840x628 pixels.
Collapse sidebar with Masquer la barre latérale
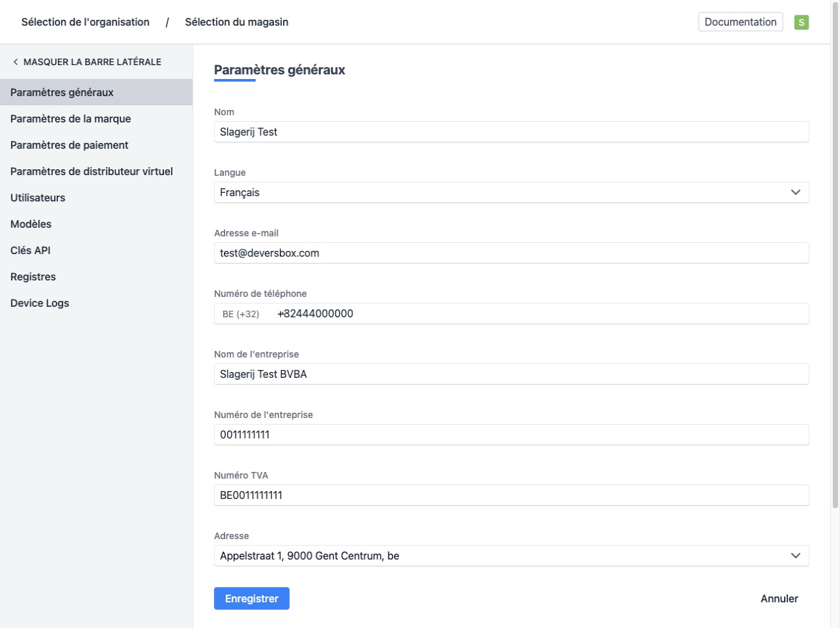pyautogui.click(x=87, y=62)
